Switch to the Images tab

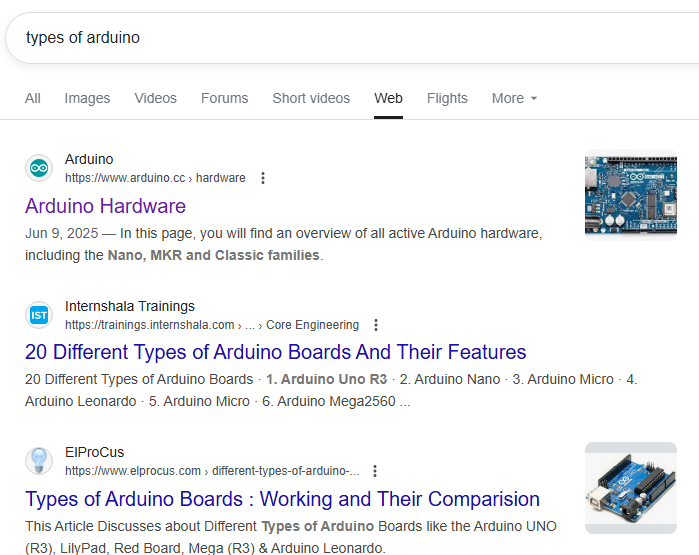(x=87, y=98)
